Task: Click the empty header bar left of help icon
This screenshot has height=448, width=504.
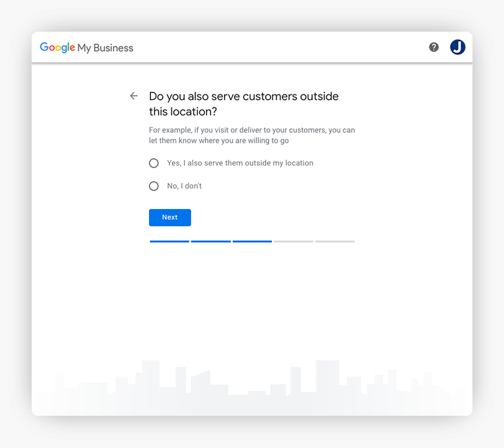Action: click(x=279, y=47)
